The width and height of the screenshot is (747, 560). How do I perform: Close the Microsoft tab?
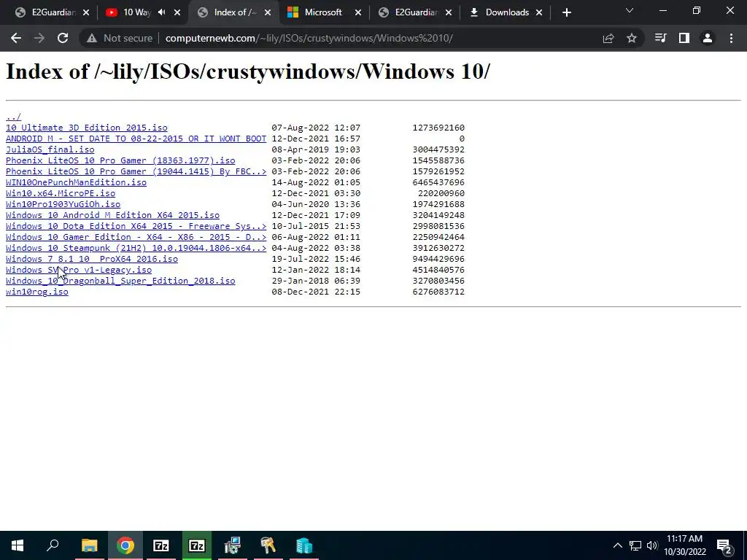click(358, 12)
